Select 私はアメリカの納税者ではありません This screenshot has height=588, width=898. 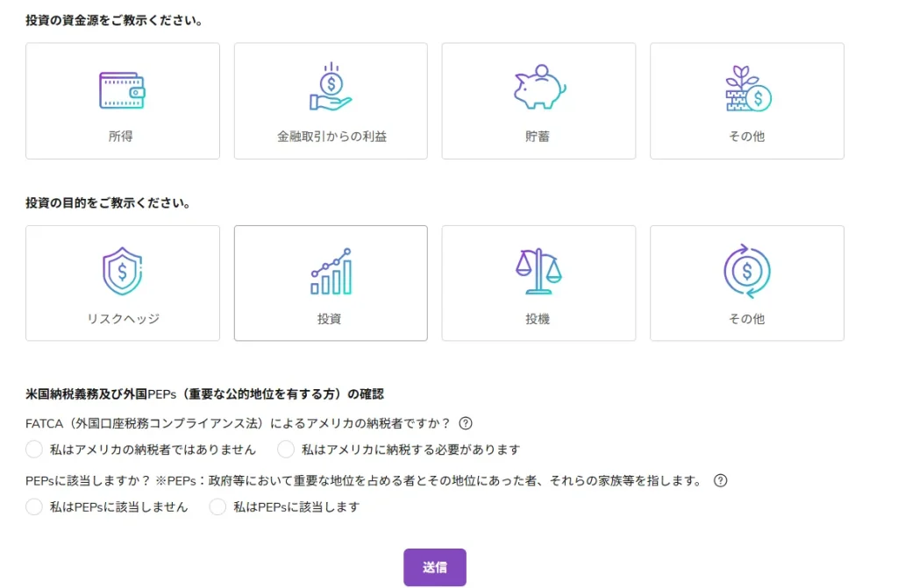click(34, 449)
